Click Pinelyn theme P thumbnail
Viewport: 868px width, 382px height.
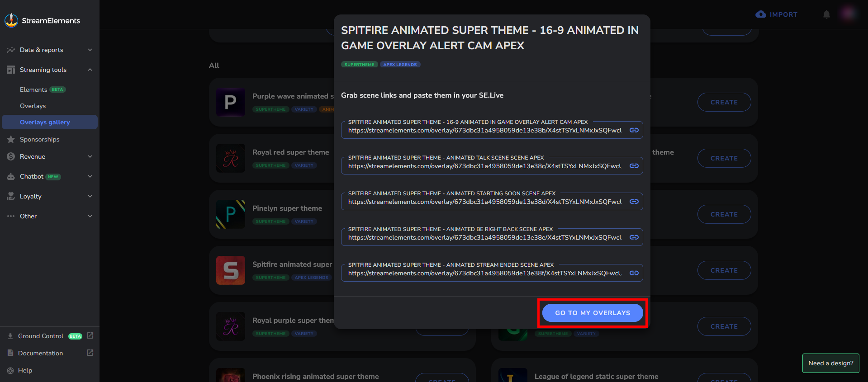pos(231,214)
